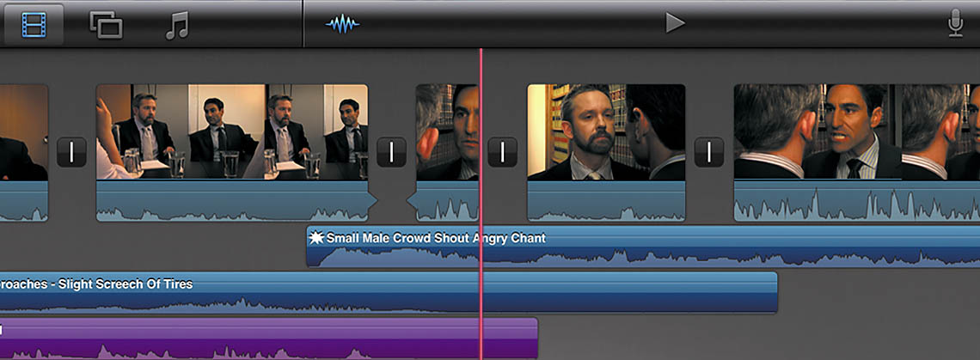Open the audio browser music note icon
The image size is (980, 360).
click(x=177, y=26)
